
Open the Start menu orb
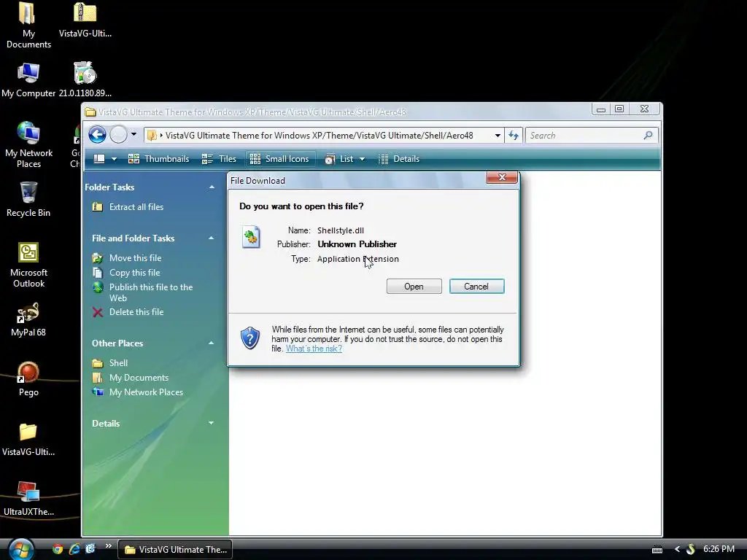(21, 549)
